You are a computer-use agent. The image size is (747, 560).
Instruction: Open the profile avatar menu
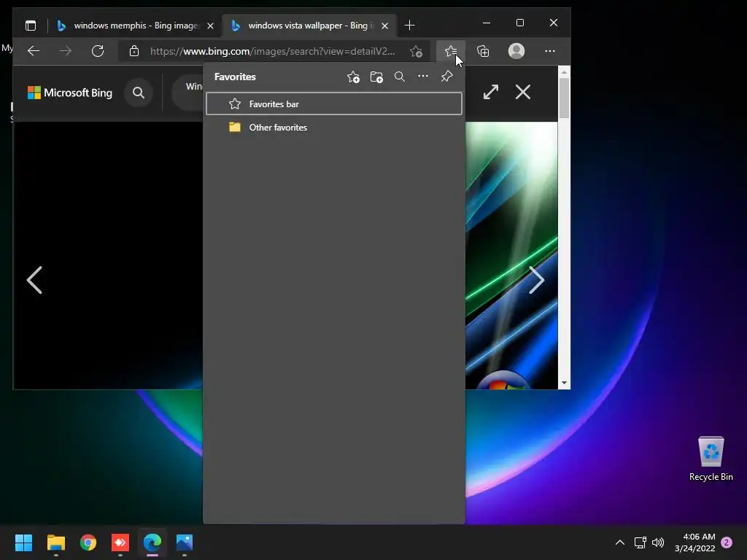(516, 51)
